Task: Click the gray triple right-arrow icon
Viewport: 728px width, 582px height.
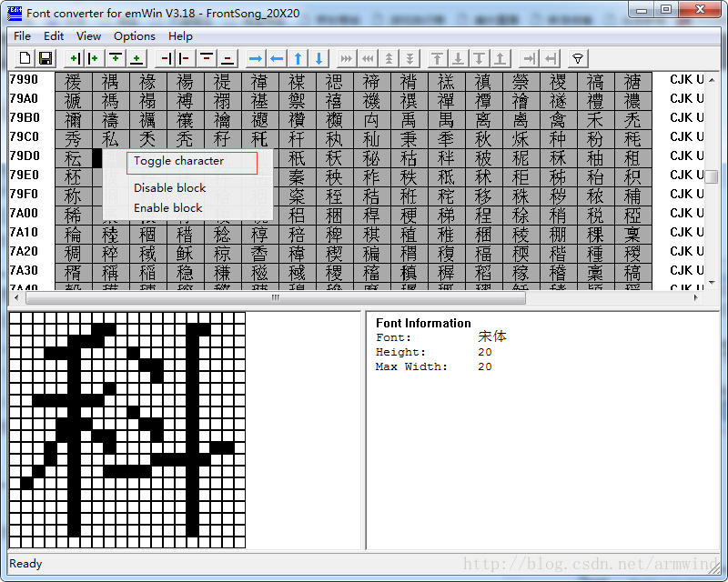Action: point(347,58)
